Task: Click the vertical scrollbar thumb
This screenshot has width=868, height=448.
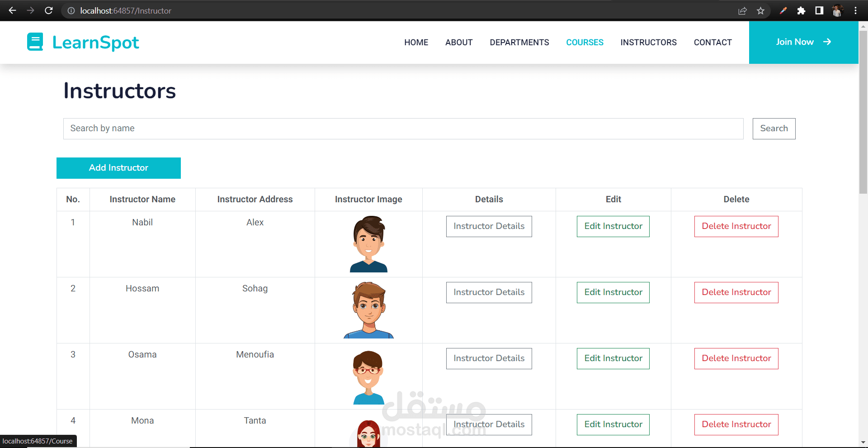Action: point(863,112)
